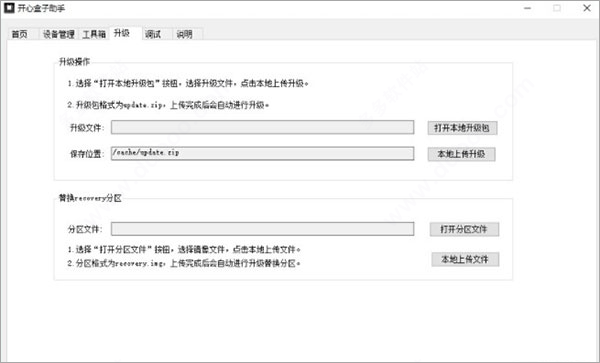The image size is (600, 363).
Task: Click the 升级操作 group box label
Action: [x=74, y=62]
